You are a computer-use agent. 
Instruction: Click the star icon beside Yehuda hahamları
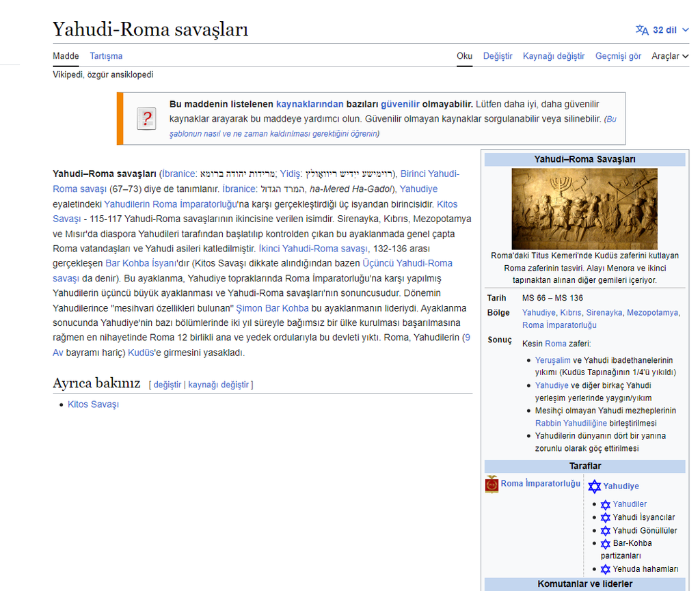[606, 569]
